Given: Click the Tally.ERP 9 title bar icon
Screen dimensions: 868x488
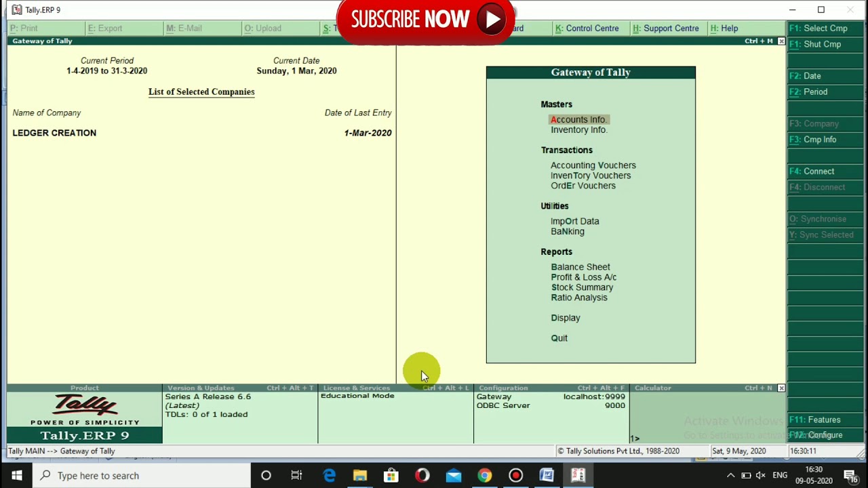Looking at the screenshot, I should coord(16,10).
